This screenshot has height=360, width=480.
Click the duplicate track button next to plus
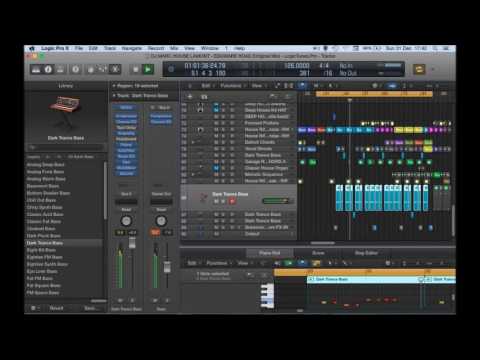pyautogui.click(x=204, y=97)
